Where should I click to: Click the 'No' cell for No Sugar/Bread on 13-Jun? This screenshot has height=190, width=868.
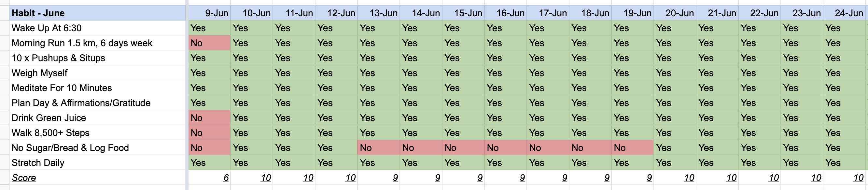point(378,148)
